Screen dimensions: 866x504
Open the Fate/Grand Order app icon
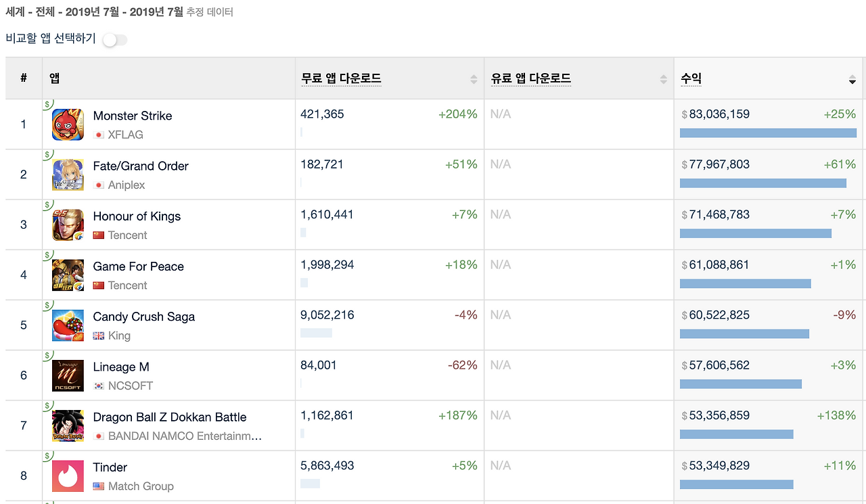point(68,175)
